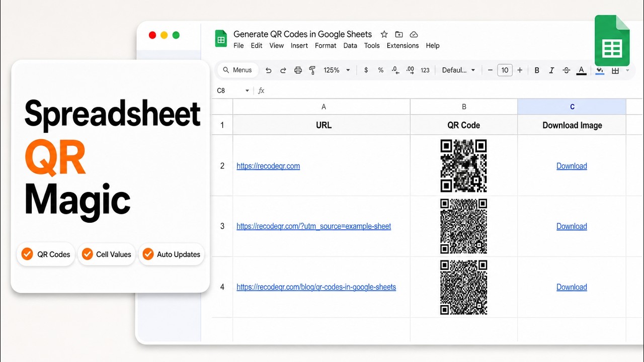Redo the last action
Viewport: 644px width, 362px height.
coord(283,70)
